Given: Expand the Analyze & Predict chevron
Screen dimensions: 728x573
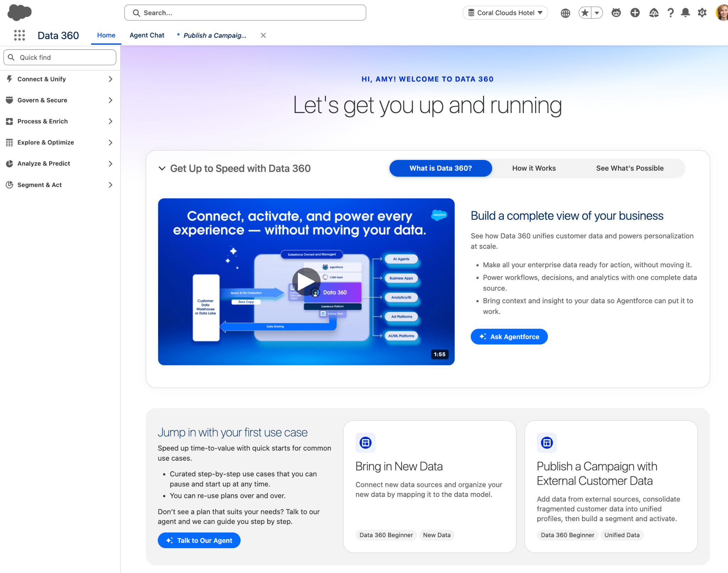Looking at the screenshot, I should pyautogui.click(x=111, y=164).
